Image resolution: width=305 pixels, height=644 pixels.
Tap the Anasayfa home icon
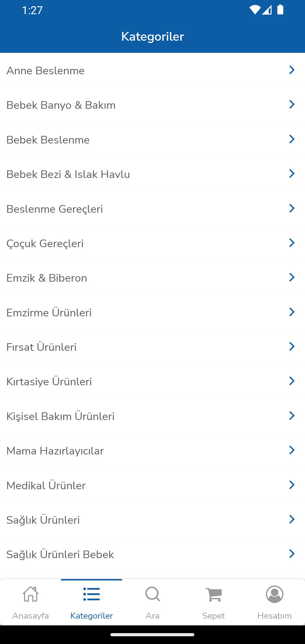[x=30, y=594]
